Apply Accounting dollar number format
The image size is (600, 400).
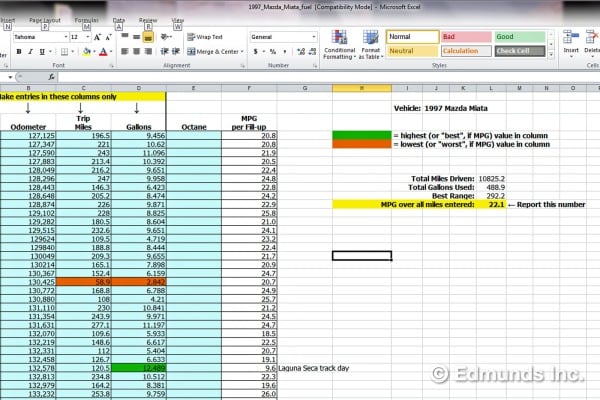point(256,51)
